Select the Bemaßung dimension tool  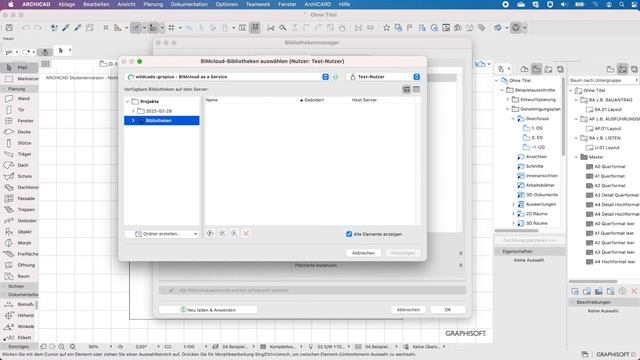(19, 304)
